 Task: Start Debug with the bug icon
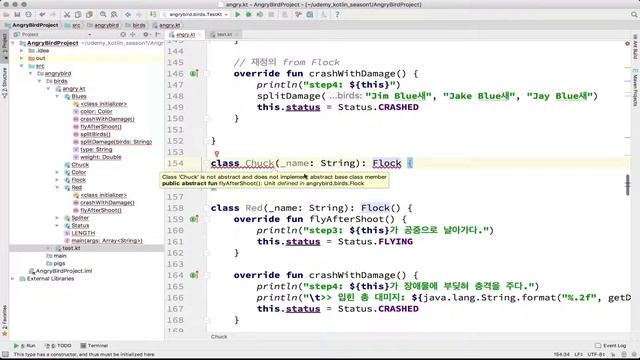point(248,15)
